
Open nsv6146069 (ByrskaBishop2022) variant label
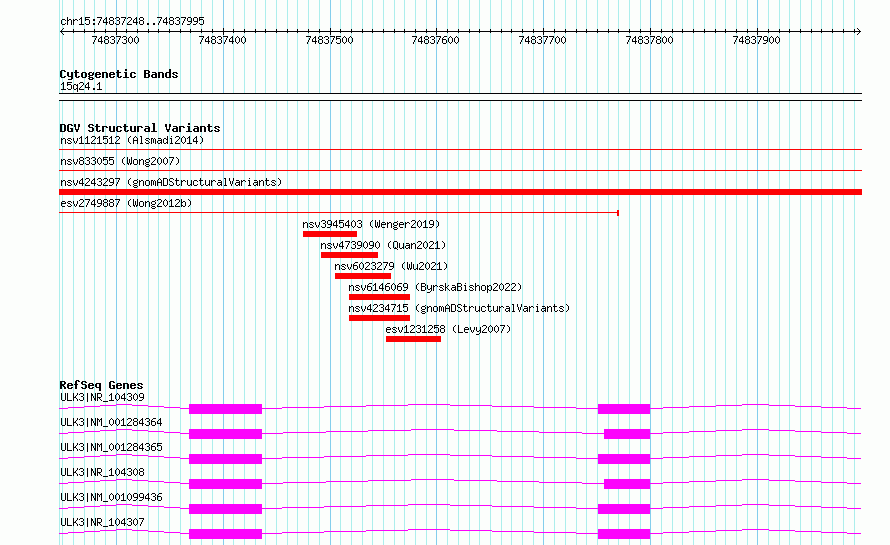(435, 287)
